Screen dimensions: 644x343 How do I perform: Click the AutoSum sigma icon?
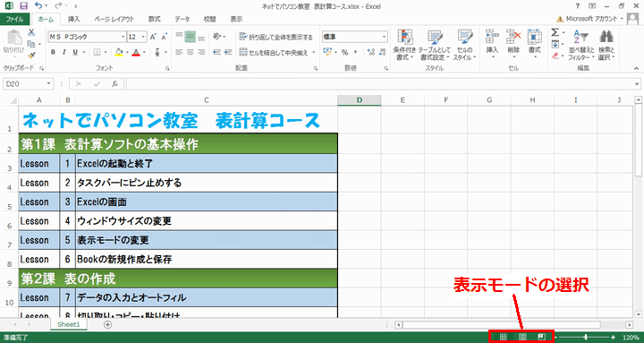(x=555, y=32)
